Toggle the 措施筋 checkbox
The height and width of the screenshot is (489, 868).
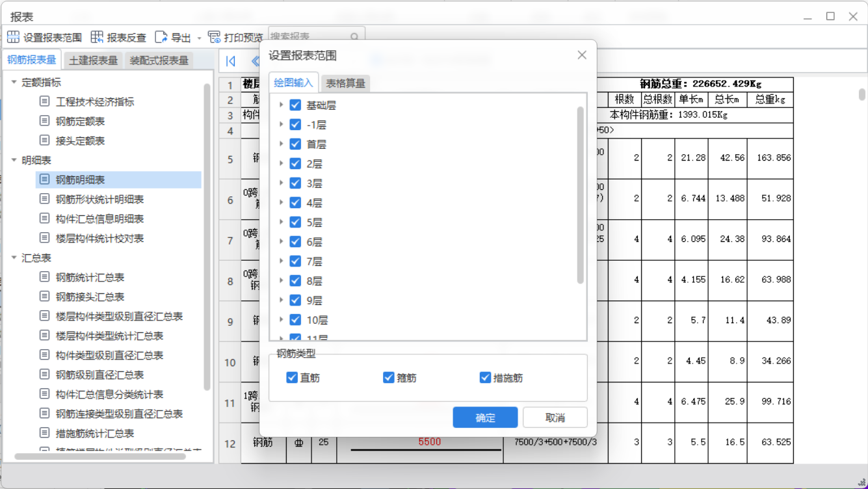(485, 377)
